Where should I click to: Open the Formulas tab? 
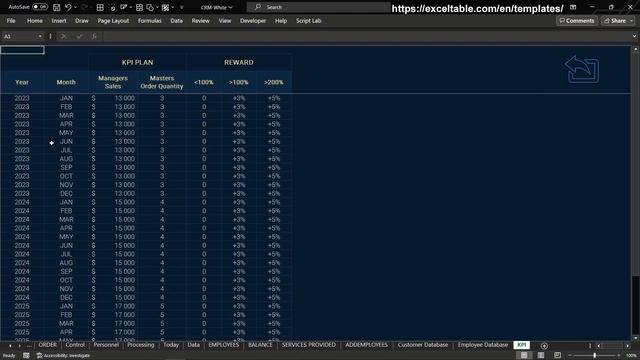(150, 21)
